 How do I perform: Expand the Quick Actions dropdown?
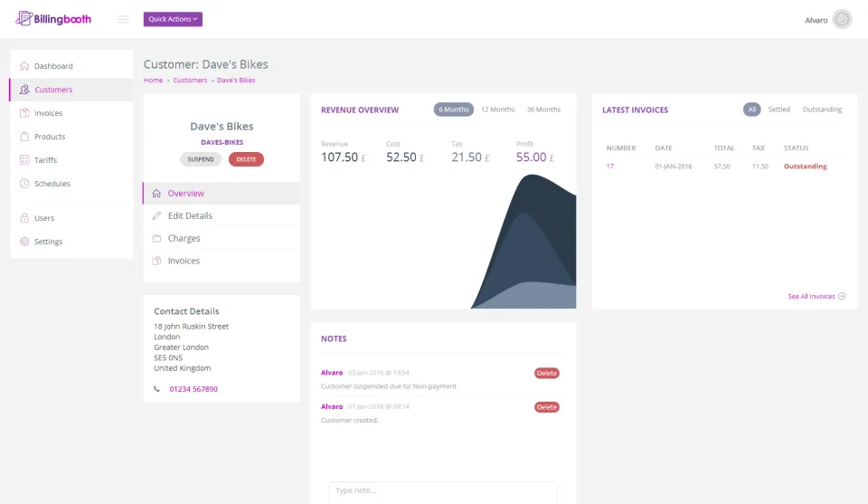[173, 19]
